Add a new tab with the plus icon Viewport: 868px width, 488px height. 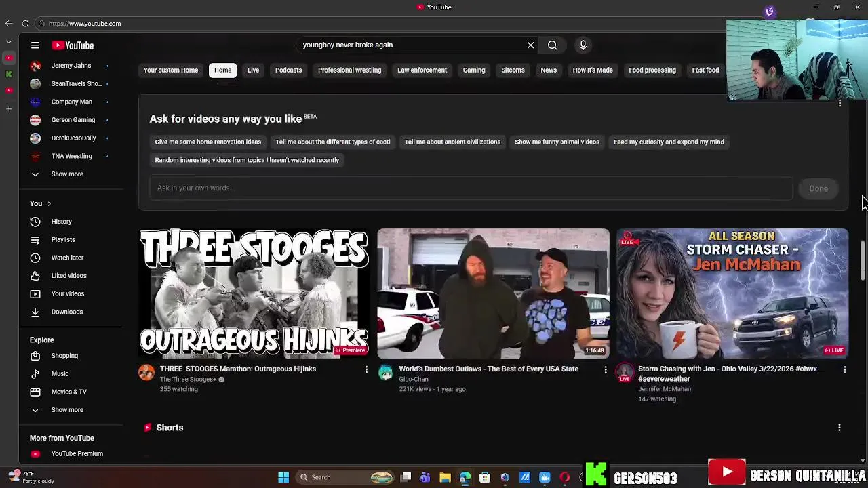tap(9, 108)
